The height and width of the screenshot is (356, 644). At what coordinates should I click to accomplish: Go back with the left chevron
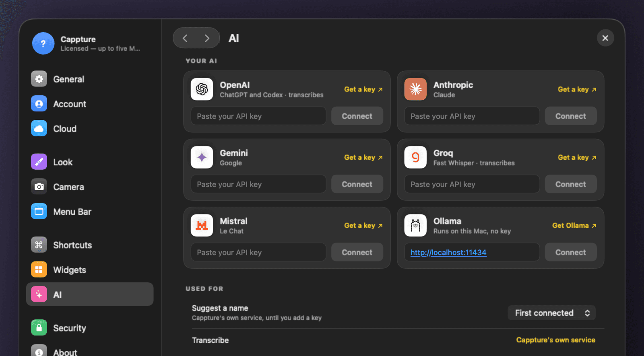tap(185, 38)
